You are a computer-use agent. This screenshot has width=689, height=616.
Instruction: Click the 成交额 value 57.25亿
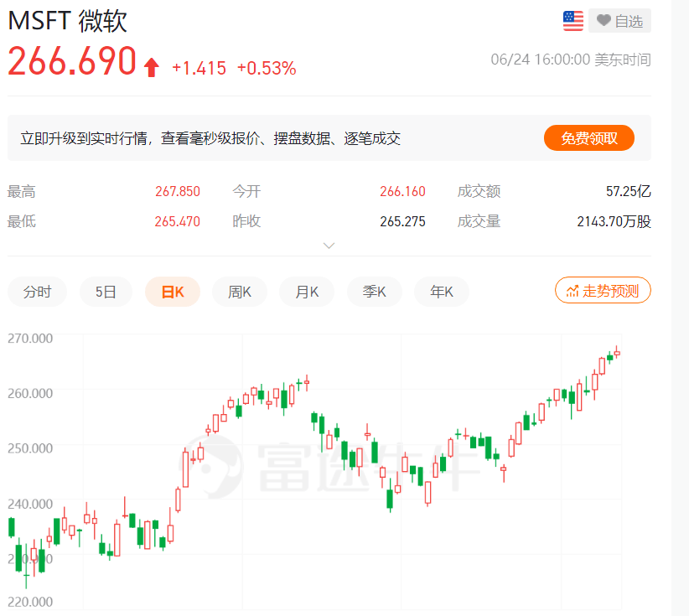(x=629, y=191)
